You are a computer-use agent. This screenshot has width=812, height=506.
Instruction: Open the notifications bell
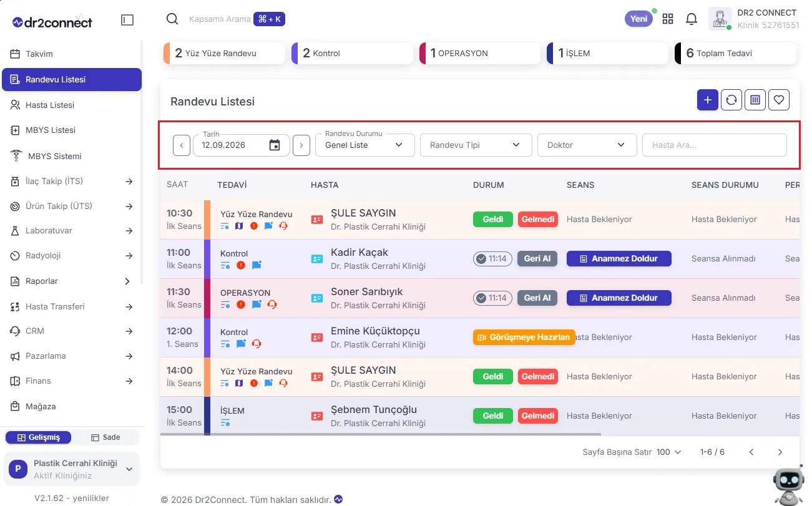pos(692,19)
